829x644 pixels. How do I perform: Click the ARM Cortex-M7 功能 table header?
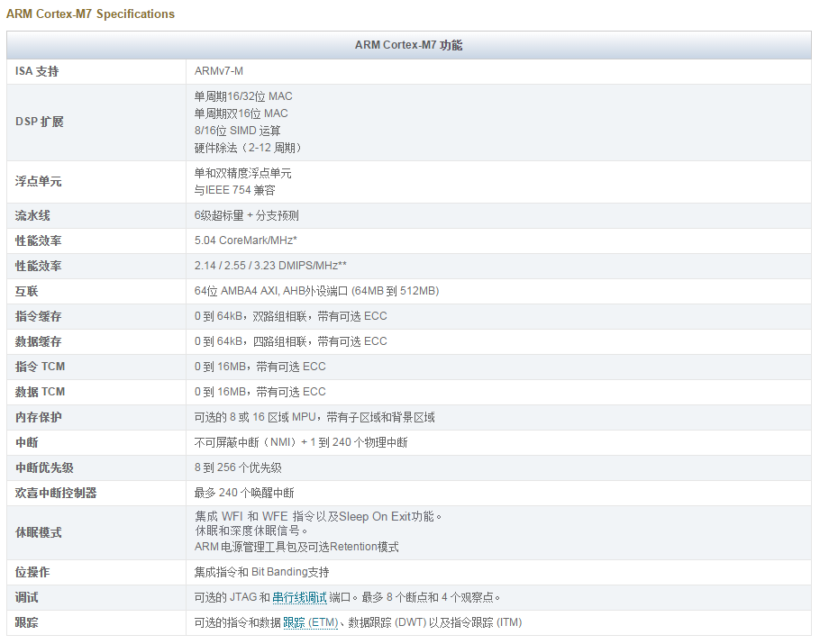pos(409,45)
